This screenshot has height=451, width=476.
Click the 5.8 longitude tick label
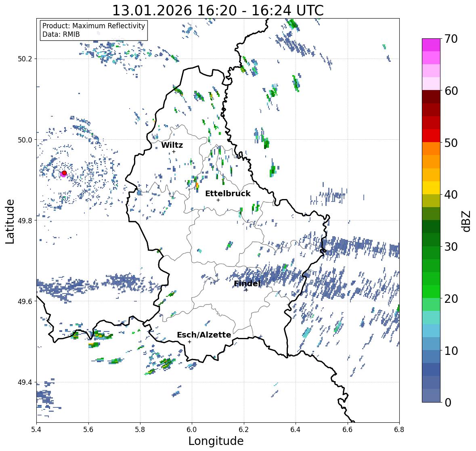140,430
